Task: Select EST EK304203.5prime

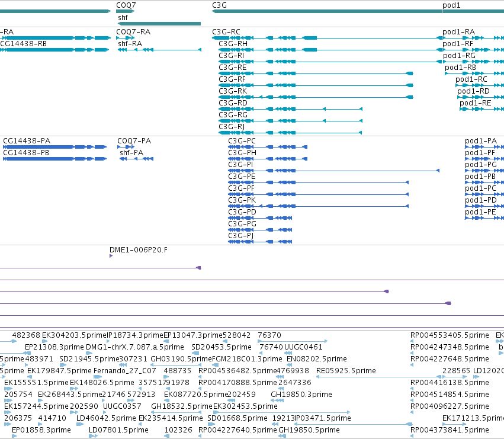Action: point(74,335)
